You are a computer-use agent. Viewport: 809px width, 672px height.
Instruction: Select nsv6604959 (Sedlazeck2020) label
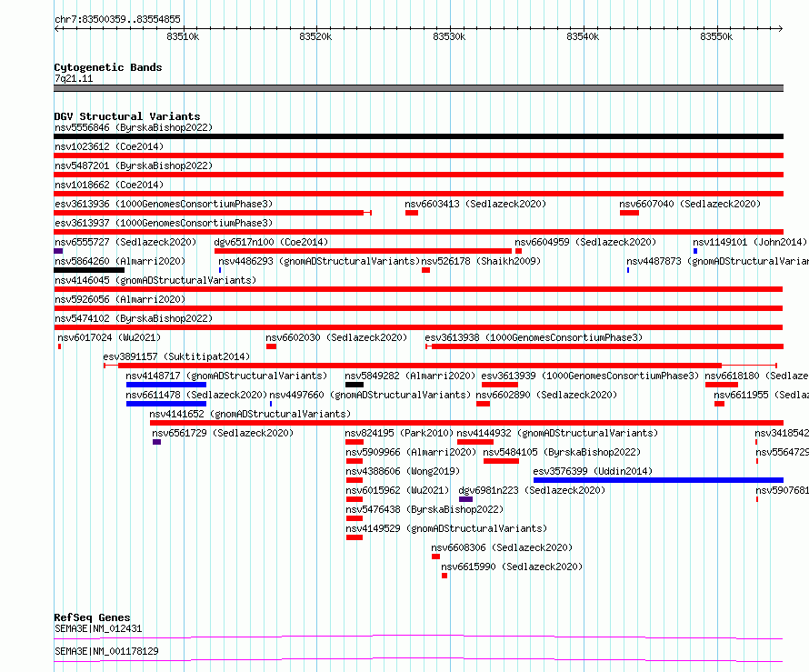[585, 242]
